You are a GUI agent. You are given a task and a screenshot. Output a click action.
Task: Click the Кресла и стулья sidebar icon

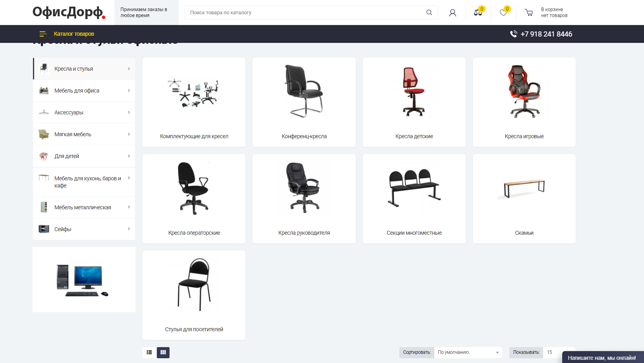coord(44,69)
